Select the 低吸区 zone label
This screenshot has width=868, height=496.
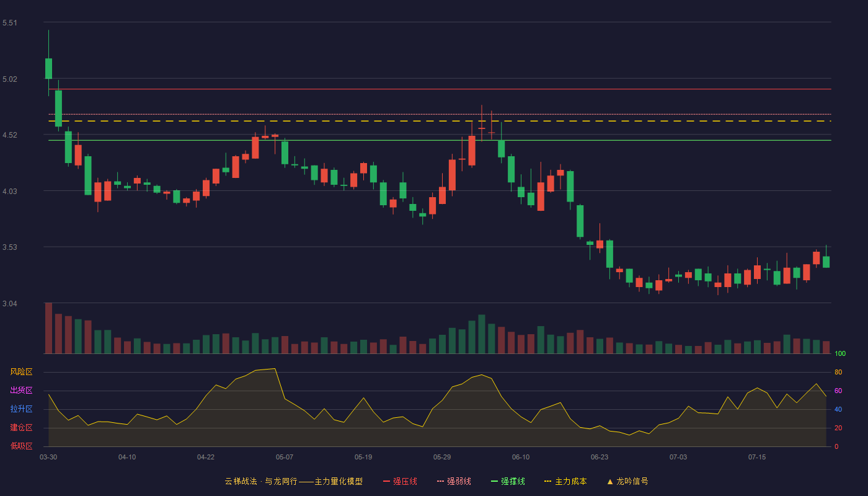point(21,446)
